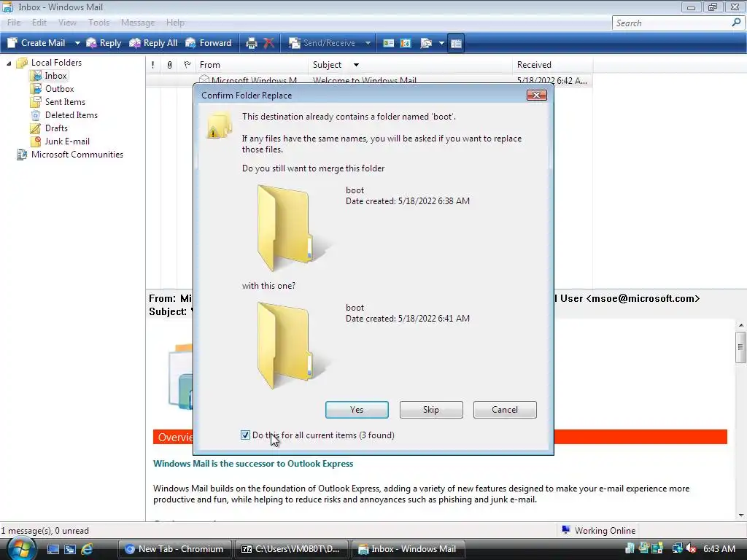Click the preview pane scroll up arrow
The height and width of the screenshot is (560, 747).
(x=741, y=325)
